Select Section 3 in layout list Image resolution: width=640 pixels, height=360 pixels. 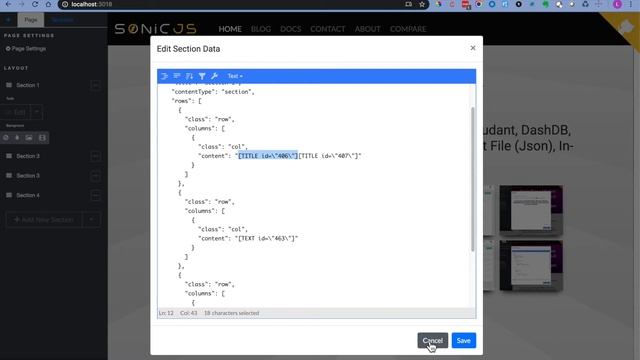pyautogui.click(x=28, y=176)
